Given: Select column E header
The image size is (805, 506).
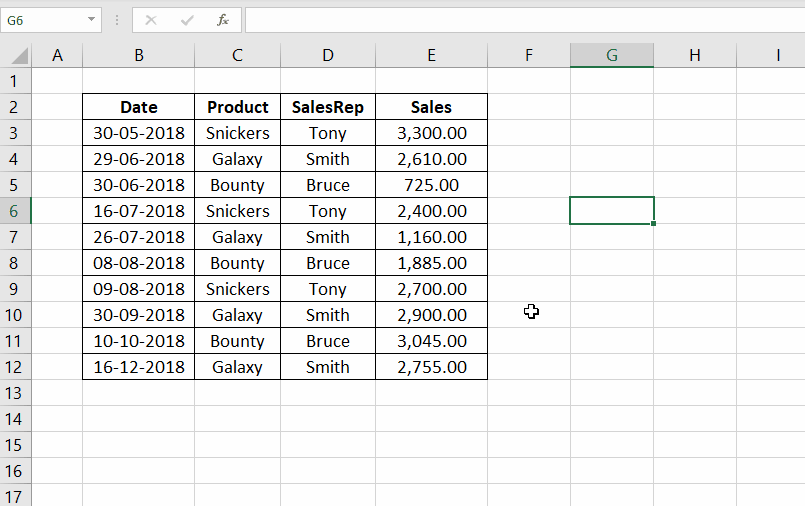Looking at the screenshot, I should tap(432, 55).
